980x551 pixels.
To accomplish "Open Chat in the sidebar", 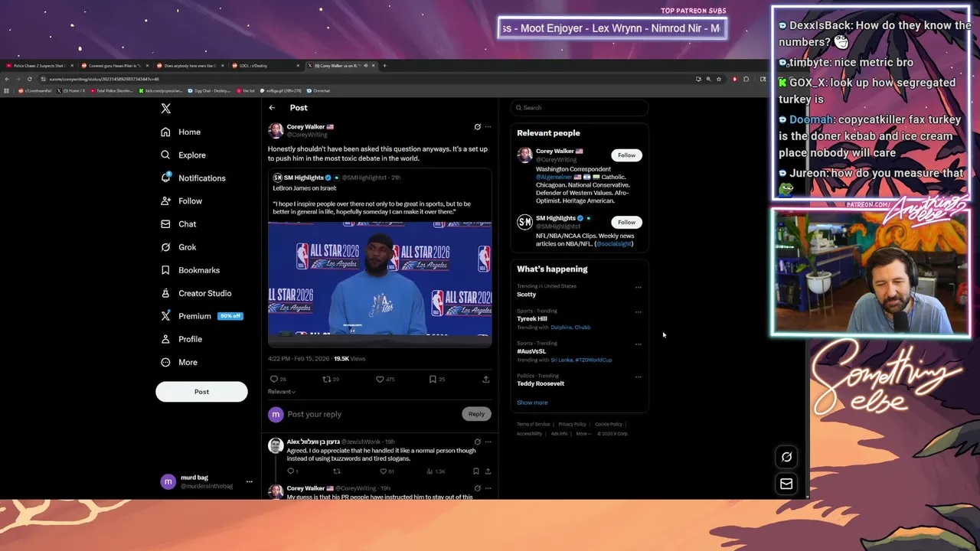I will (179, 223).
